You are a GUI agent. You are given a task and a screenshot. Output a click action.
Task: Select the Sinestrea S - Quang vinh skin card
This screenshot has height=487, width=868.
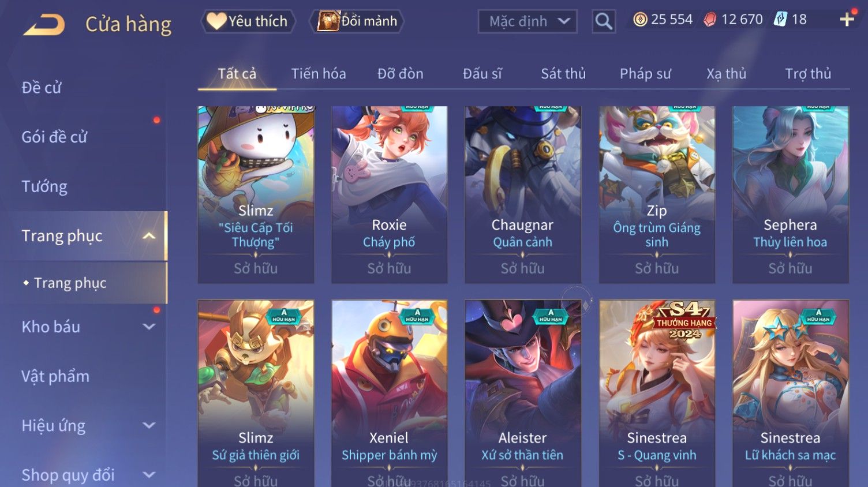pyautogui.click(x=657, y=394)
